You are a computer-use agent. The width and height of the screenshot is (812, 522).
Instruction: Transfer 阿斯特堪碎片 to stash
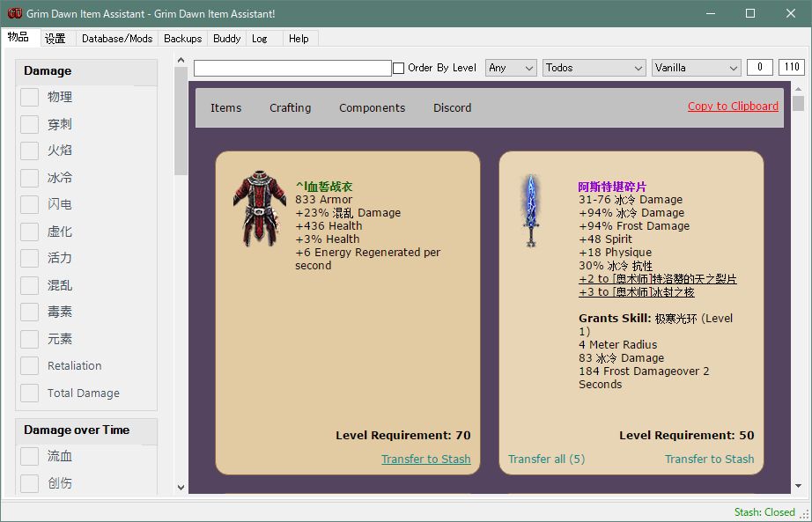click(709, 459)
